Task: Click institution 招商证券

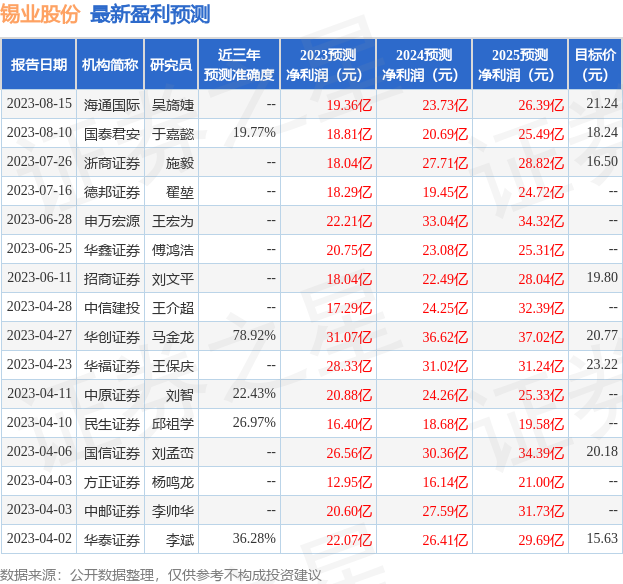Action: coord(112,279)
